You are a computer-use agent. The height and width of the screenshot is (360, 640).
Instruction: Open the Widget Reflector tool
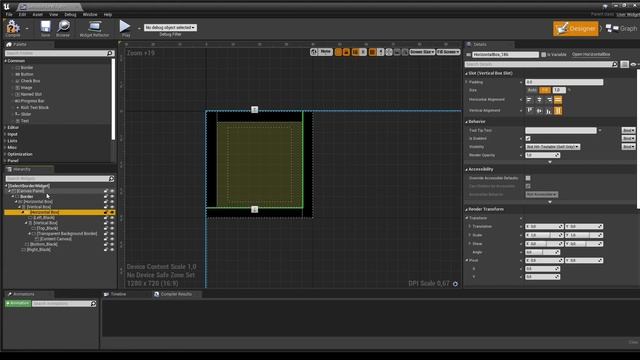94,28
